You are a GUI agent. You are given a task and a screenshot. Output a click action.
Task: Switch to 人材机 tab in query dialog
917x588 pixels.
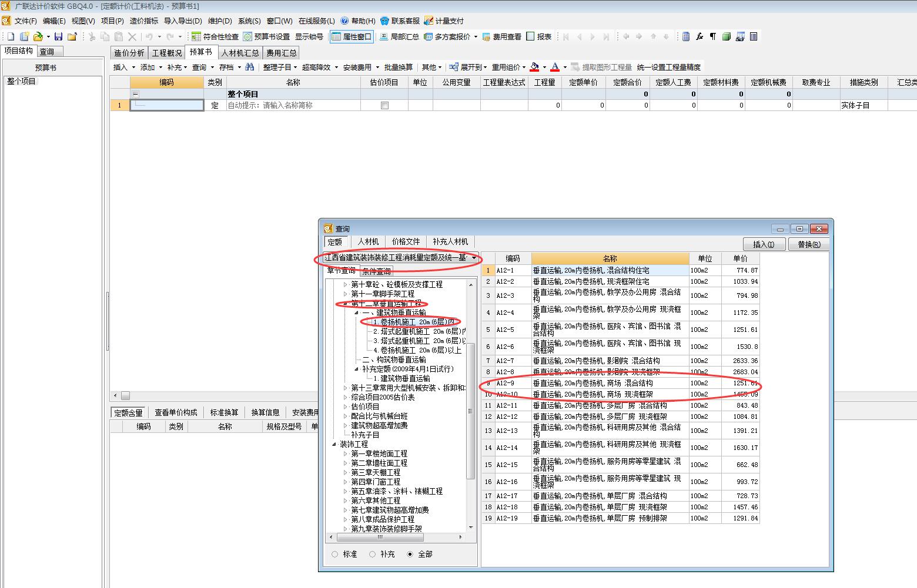tap(368, 241)
